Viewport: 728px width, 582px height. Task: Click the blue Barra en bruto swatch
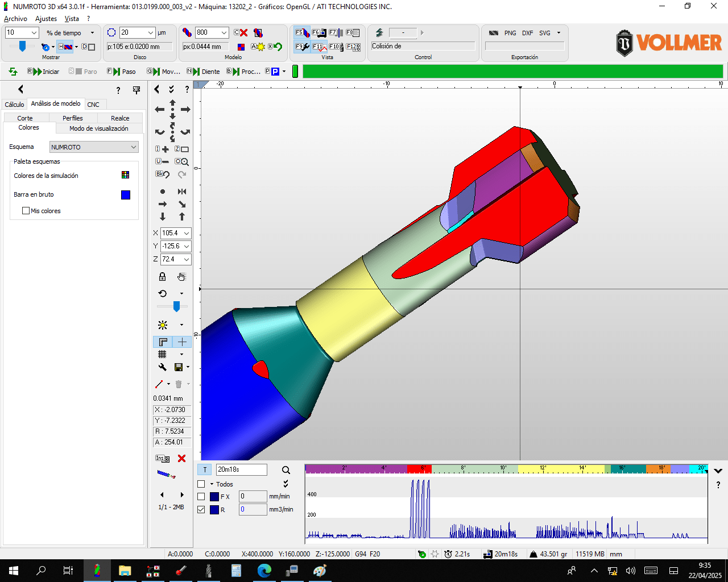[126, 195]
